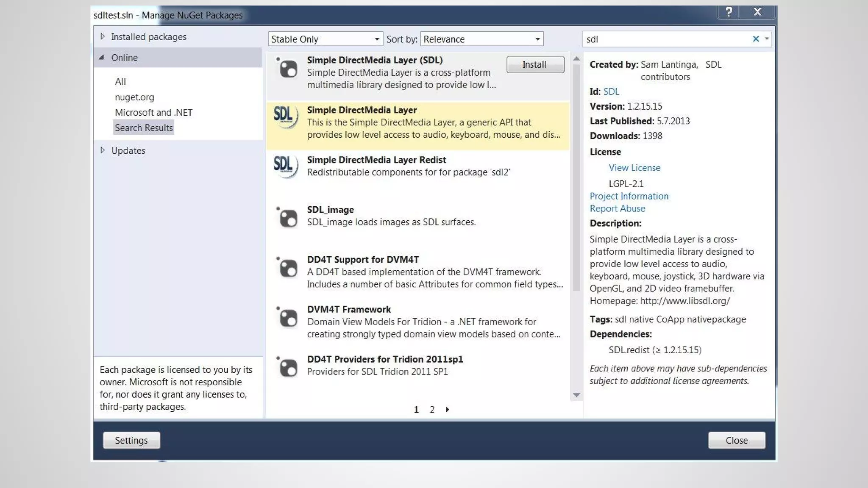Click the DD4T Support for DVM4T package icon
The image size is (868, 488).
[x=287, y=268]
